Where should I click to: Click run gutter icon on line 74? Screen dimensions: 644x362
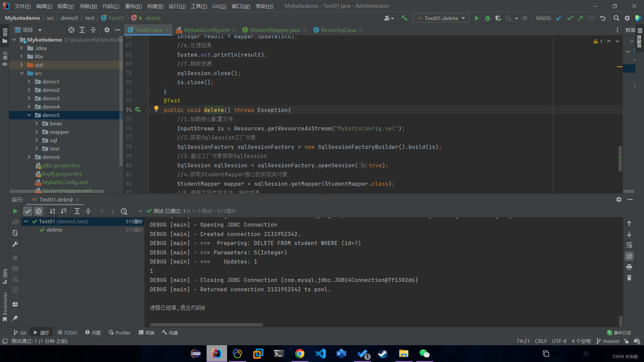tap(138, 110)
